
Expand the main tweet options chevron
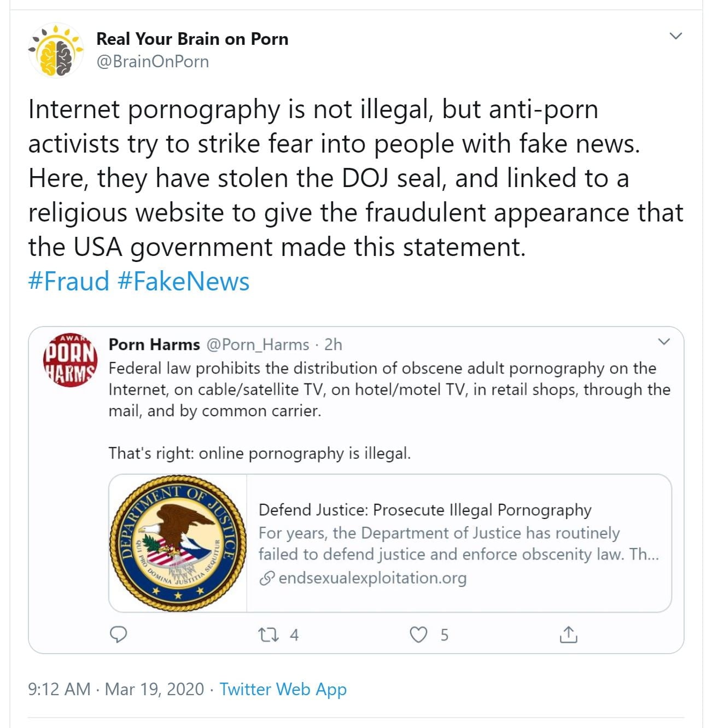(676, 36)
